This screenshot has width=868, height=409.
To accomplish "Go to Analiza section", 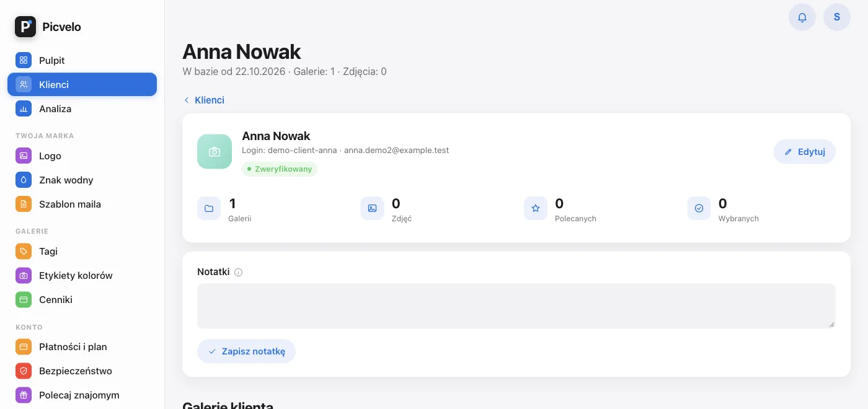I will click(x=82, y=108).
